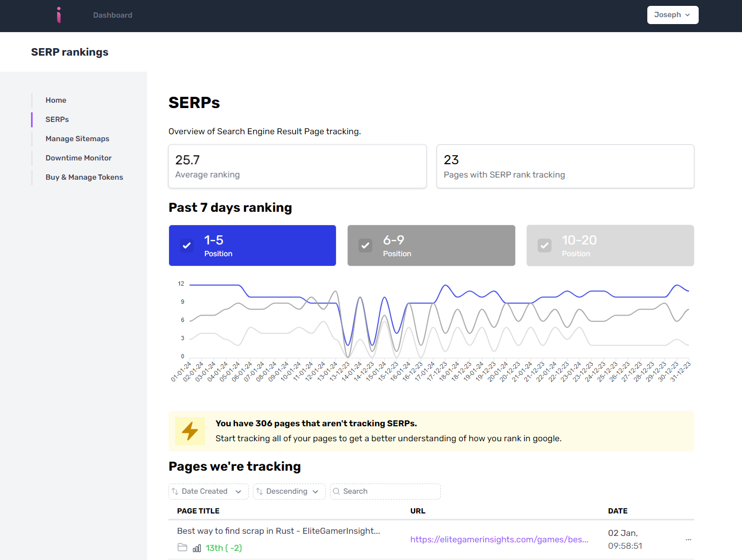Toggle the 1-5 Position checkbox

tap(187, 246)
